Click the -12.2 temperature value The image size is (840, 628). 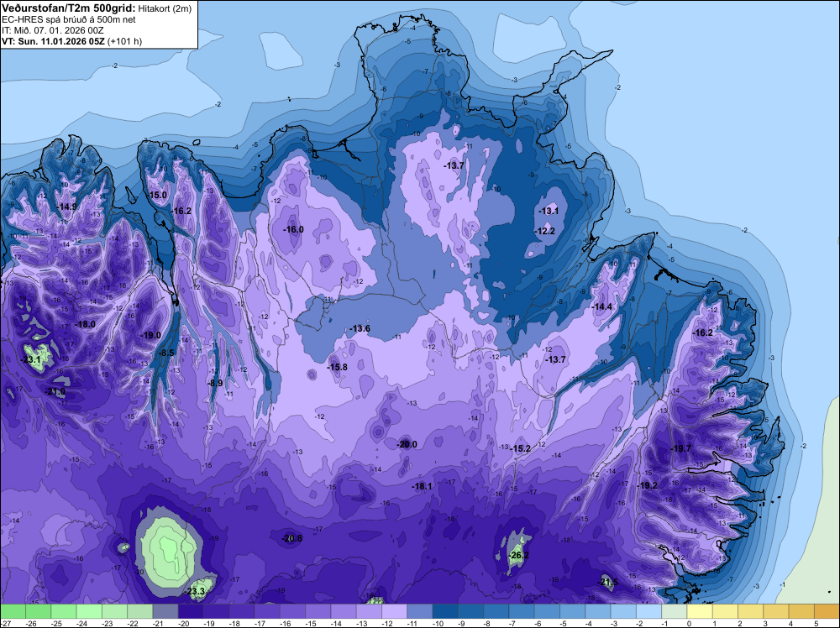(x=545, y=231)
